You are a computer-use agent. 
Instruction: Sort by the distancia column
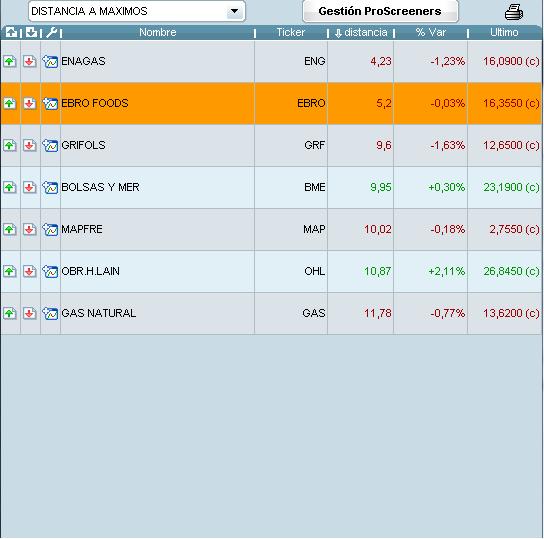pyautogui.click(x=361, y=33)
